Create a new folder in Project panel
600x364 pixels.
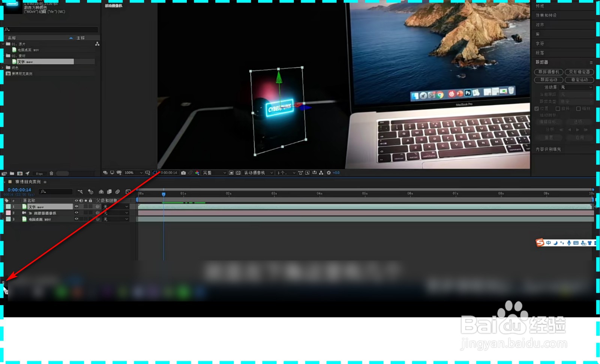tap(12, 174)
